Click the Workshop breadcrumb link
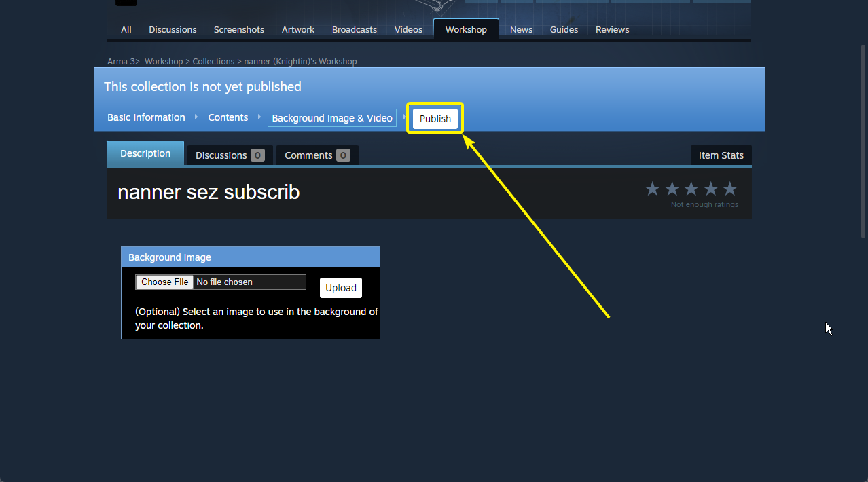The image size is (868, 482). click(164, 61)
